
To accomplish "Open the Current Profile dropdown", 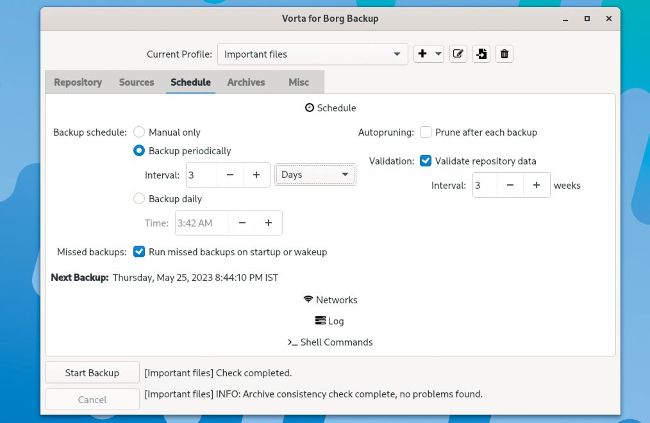I will click(x=313, y=54).
